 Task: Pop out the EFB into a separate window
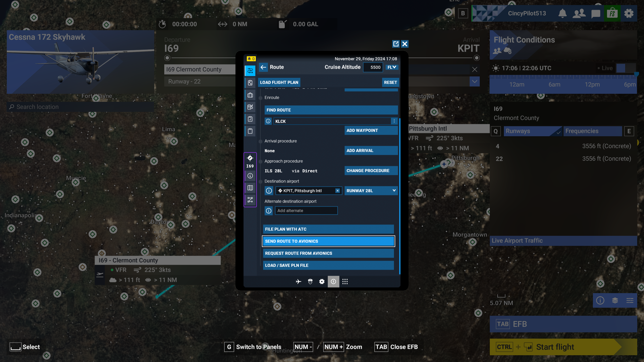pos(396,44)
